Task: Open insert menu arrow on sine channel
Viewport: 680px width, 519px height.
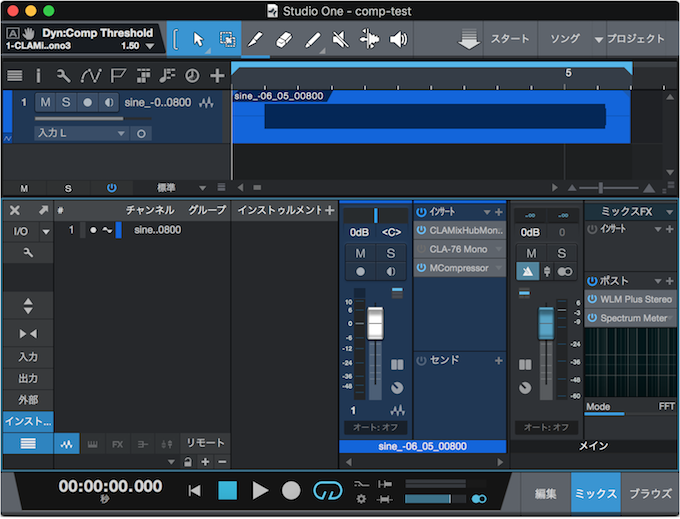Action: pos(487,212)
